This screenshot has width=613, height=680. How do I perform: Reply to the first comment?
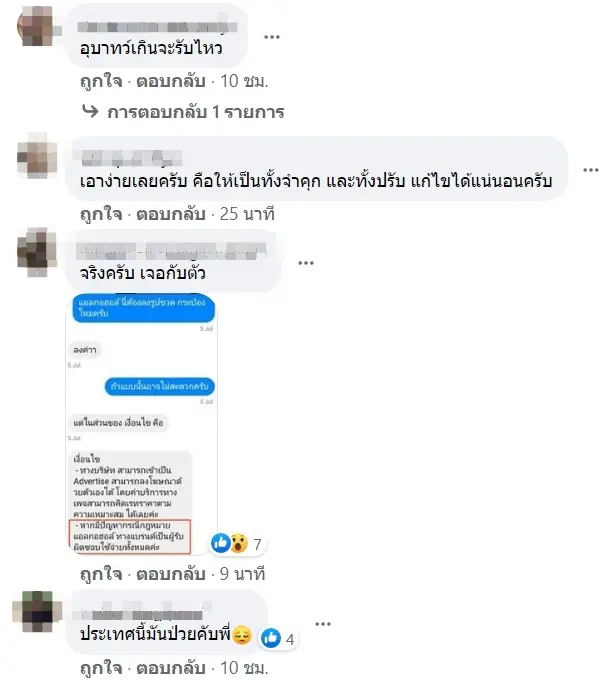[x=171, y=81]
